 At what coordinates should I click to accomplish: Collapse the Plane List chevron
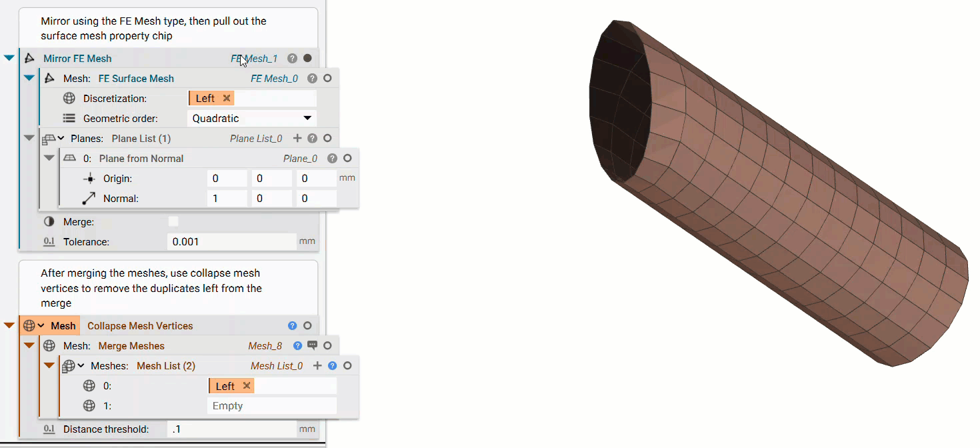click(59, 138)
